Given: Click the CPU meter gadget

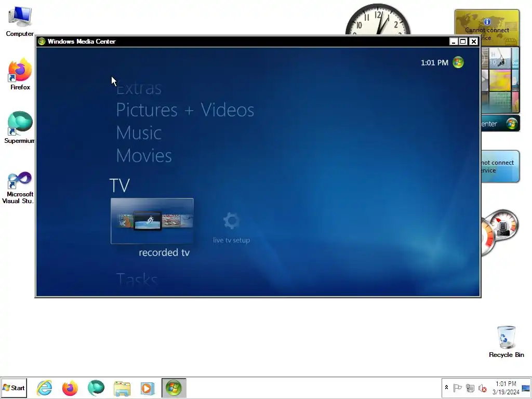Looking at the screenshot, I should coord(500,232).
